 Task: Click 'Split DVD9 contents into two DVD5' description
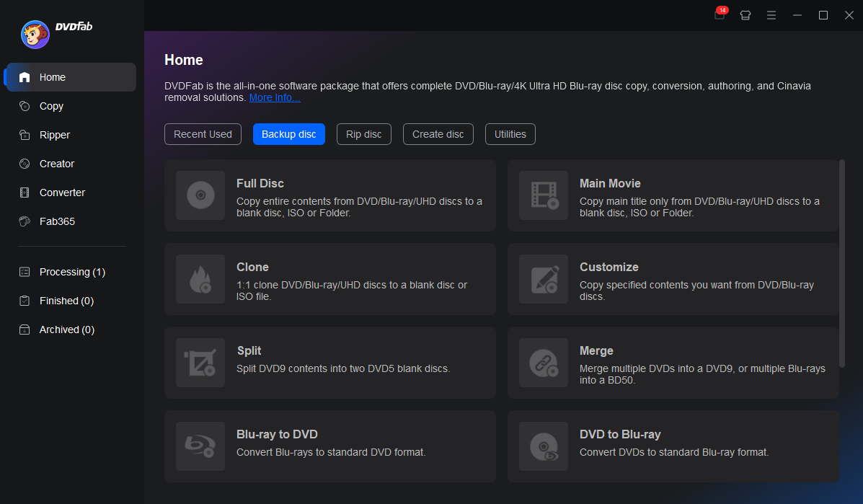pyautogui.click(x=343, y=368)
